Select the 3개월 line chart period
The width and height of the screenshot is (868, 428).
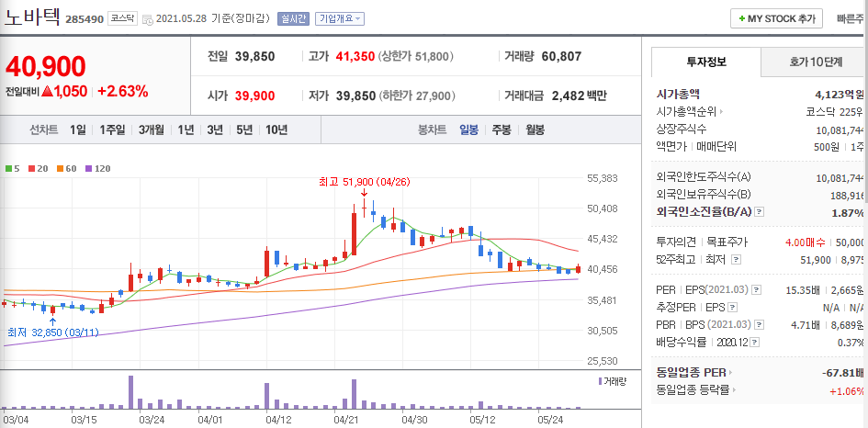coord(152,130)
